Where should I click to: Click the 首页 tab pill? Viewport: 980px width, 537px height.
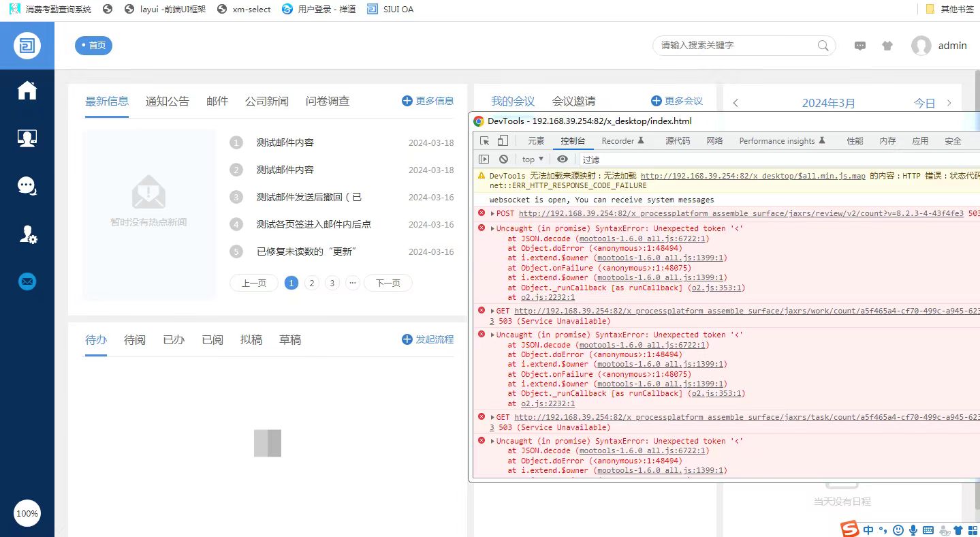click(x=93, y=46)
